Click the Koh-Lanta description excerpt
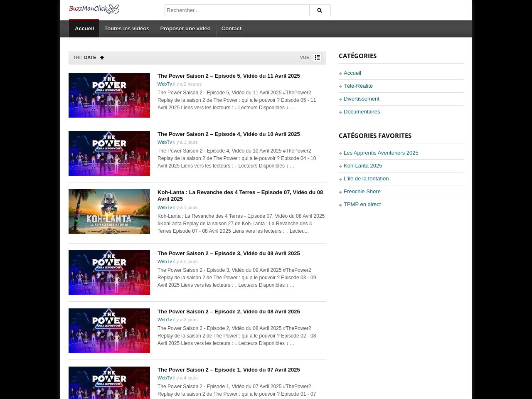The image size is (532, 399). (x=241, y=224)
